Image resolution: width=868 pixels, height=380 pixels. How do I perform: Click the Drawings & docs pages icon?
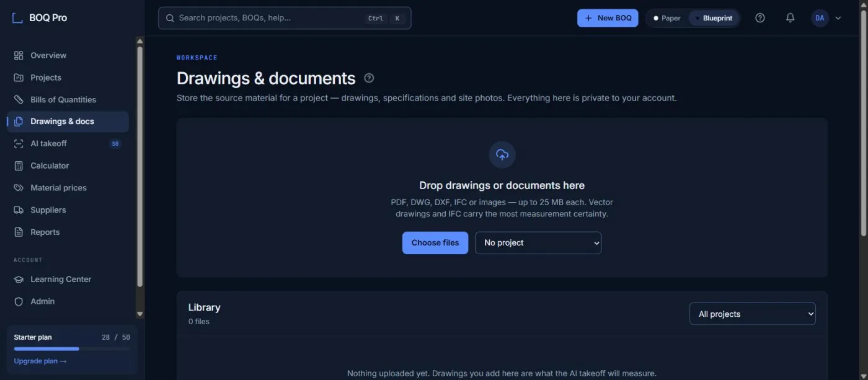pyautogui.click(x=19, y=122)
